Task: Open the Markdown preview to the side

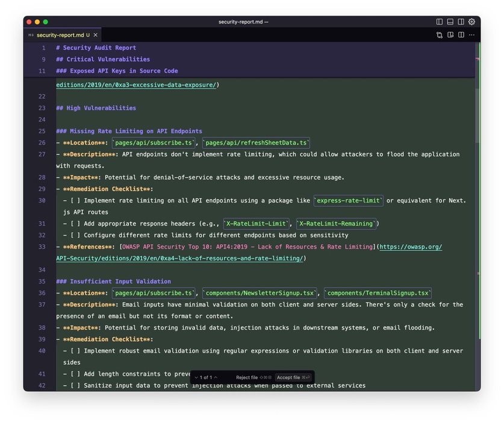Action: [450, 35]
